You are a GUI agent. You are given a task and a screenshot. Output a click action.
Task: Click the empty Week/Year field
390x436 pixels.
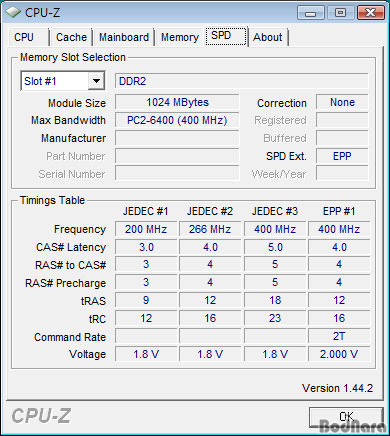point(342,173)
